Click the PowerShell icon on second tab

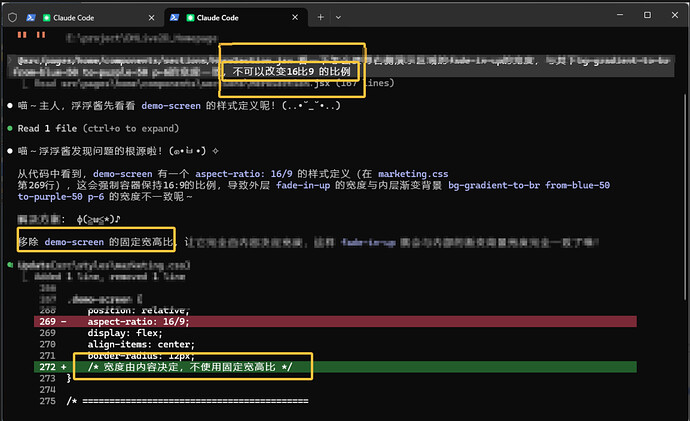coord(174,18)
